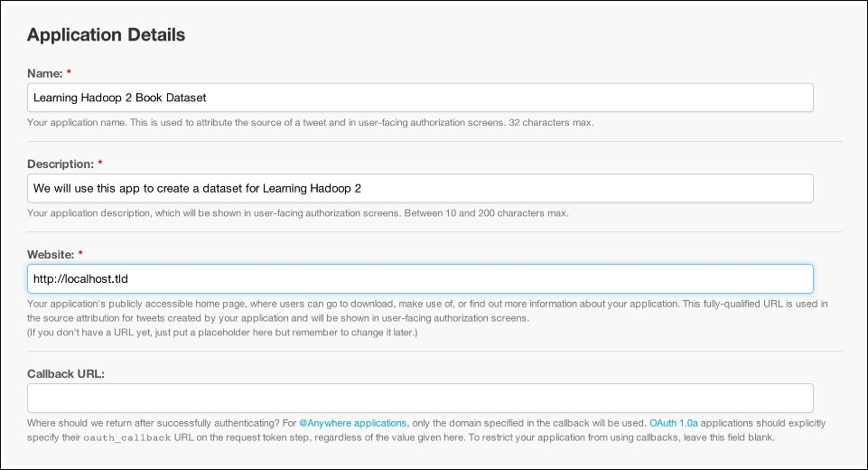
Task: Click the placeholder URL reminder note
Action: tap(222, 333)
